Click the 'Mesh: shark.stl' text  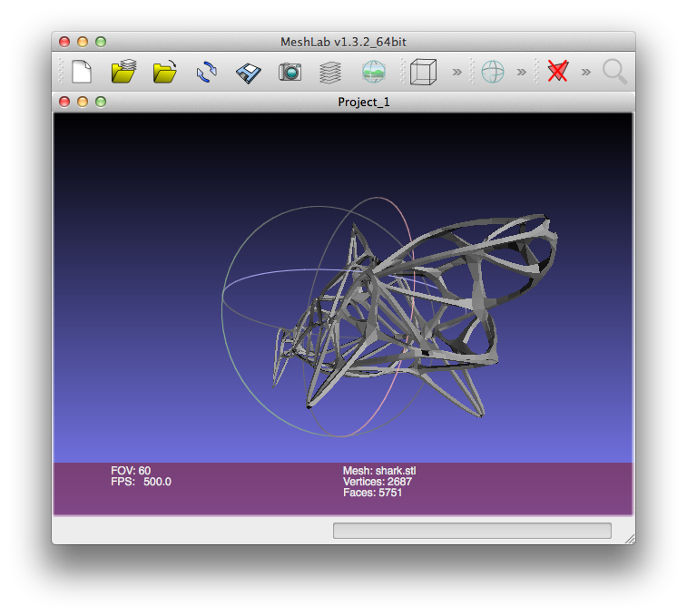click(379, 471)
